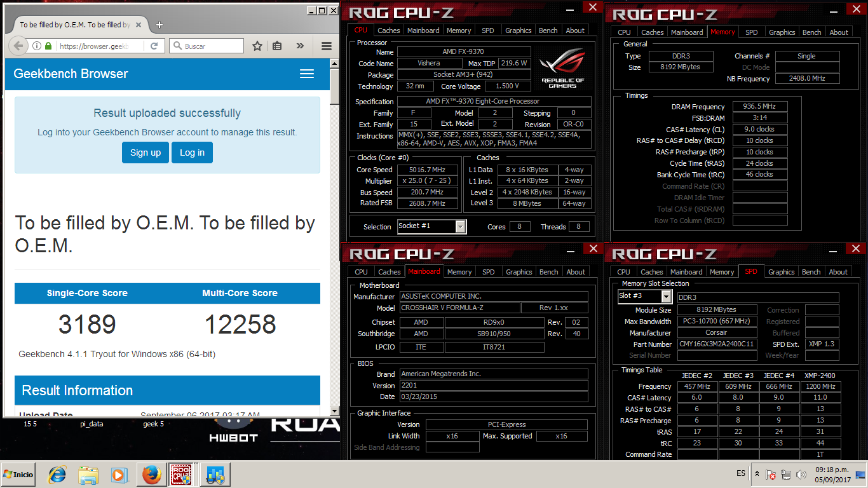
Task: Open Geekbench Browser navigation menu
Action: (307, 74)
